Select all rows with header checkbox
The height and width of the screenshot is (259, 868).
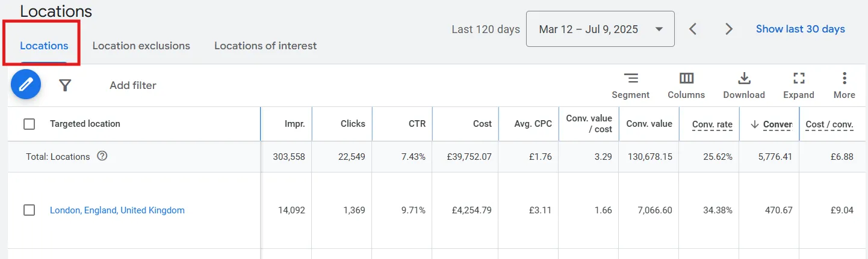pos(29,124)
